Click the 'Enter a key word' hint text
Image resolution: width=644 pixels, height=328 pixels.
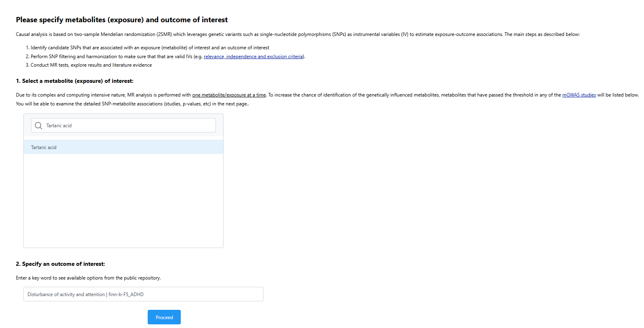[88, 278]
